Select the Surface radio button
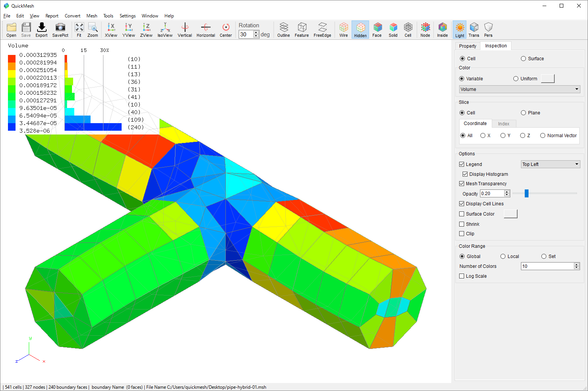588x391 pixels. point(523,59)
